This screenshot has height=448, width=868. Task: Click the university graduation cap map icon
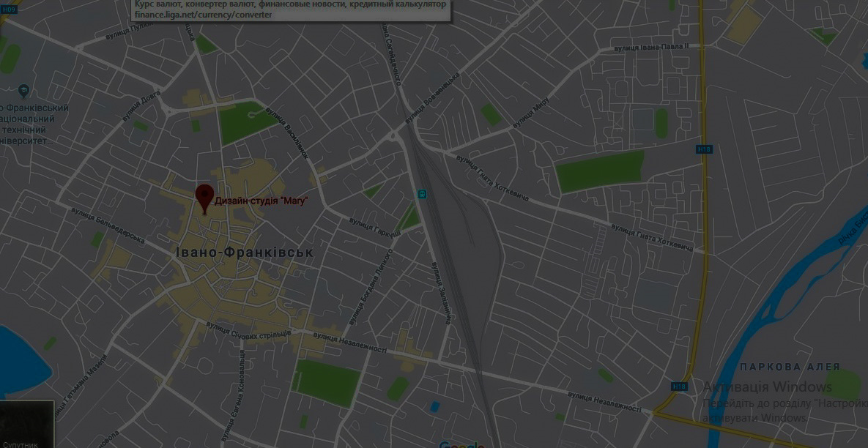coord(23,91)
